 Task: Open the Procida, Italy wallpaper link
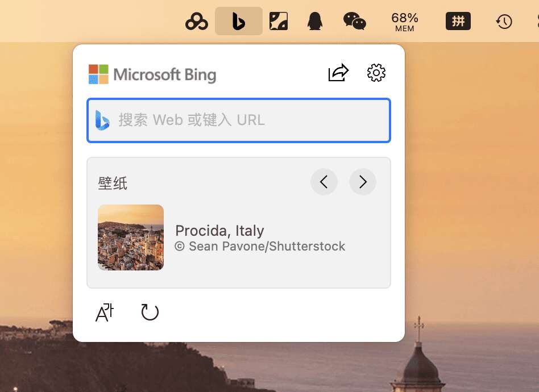[x=219, y=231]
